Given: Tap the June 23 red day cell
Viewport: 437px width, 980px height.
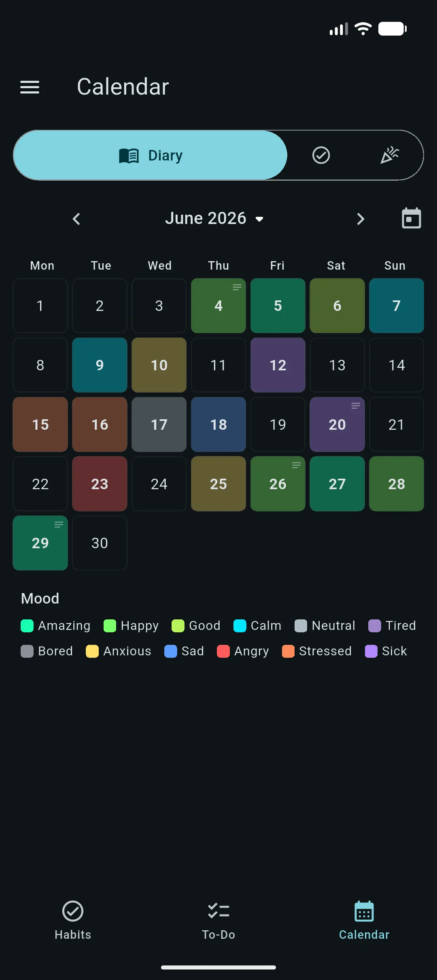Looking at the screenshot, I should [100, 484].
